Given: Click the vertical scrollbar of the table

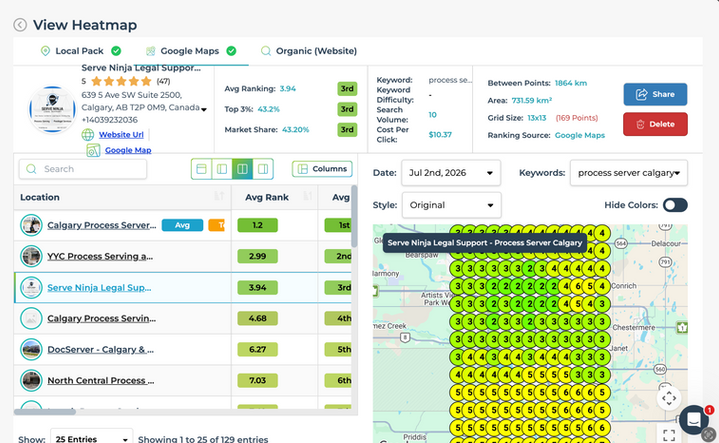Looking at the screenshot, I should (x=354, y=216).
